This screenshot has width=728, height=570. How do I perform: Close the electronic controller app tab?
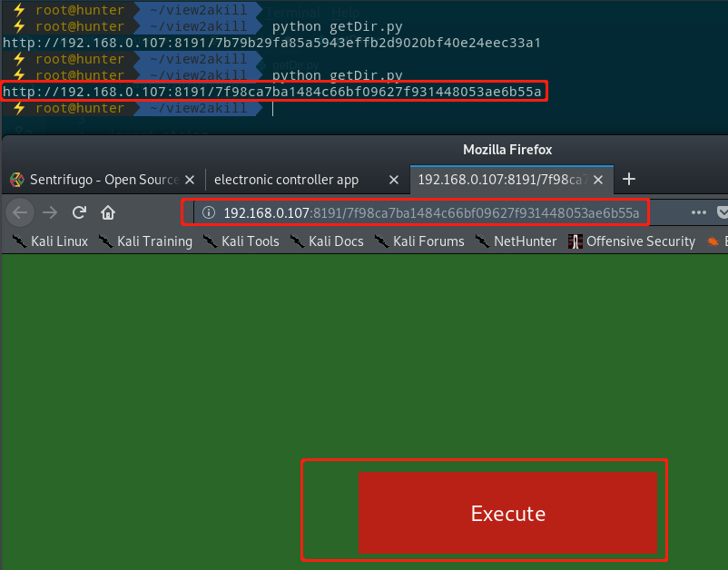coord(394,180)
